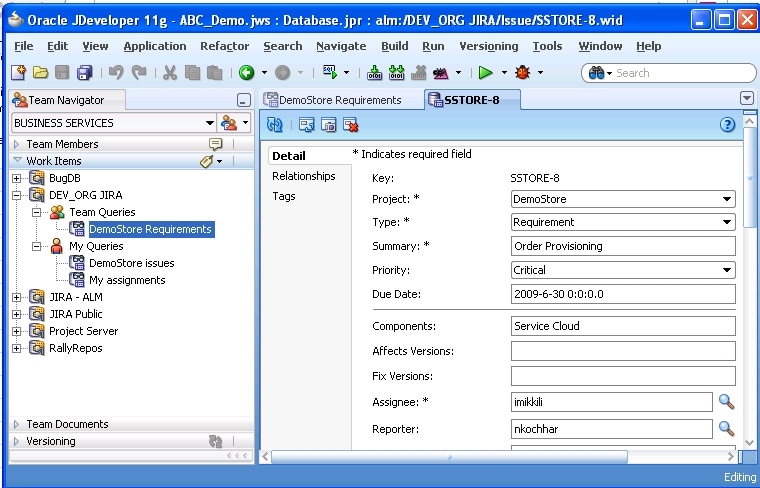This screenshot has height=488, width=760.
Task: Click the Rebuild project icon
Action: coord(396,73)
